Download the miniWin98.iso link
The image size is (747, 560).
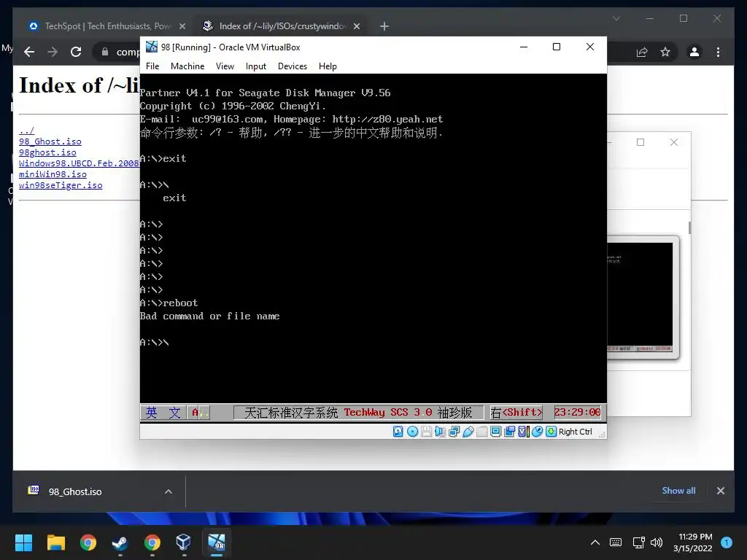(53, 174)
